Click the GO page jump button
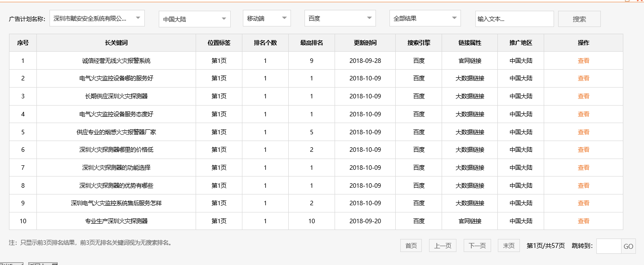The image size is (644, 265). coord(628,246)
